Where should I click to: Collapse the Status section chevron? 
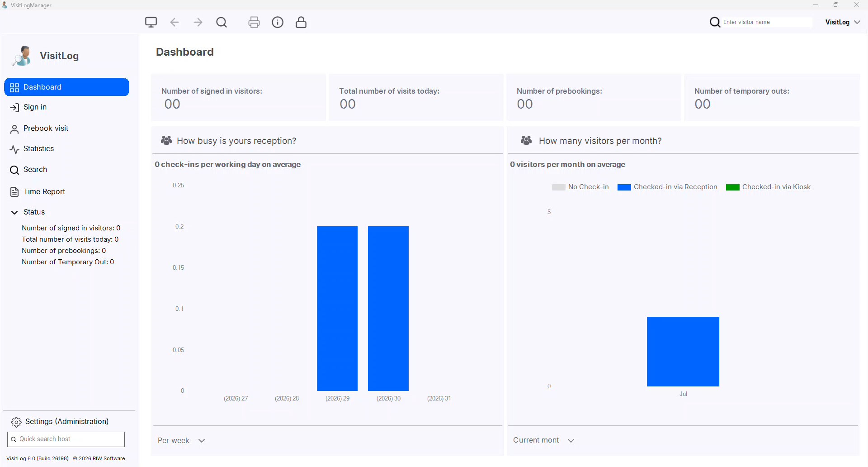tap(14, 212)
